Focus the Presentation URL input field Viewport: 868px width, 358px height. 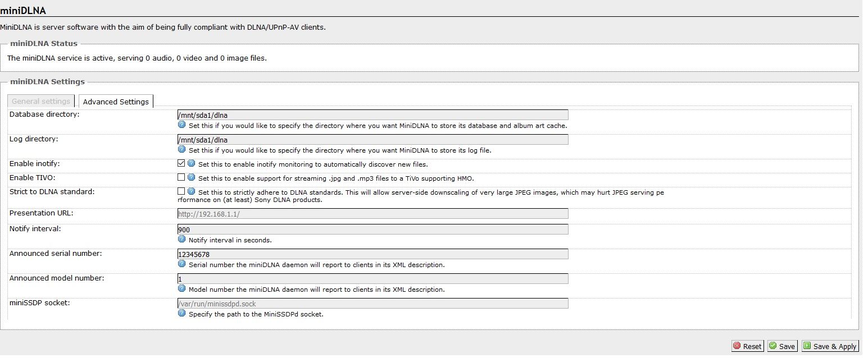click(x=372, y=214)
